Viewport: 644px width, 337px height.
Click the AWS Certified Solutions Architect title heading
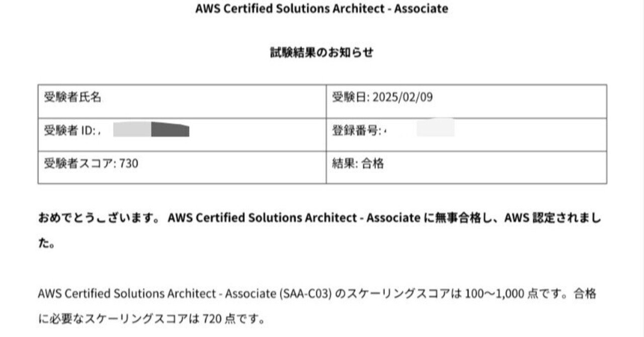(x=321, y=9)
